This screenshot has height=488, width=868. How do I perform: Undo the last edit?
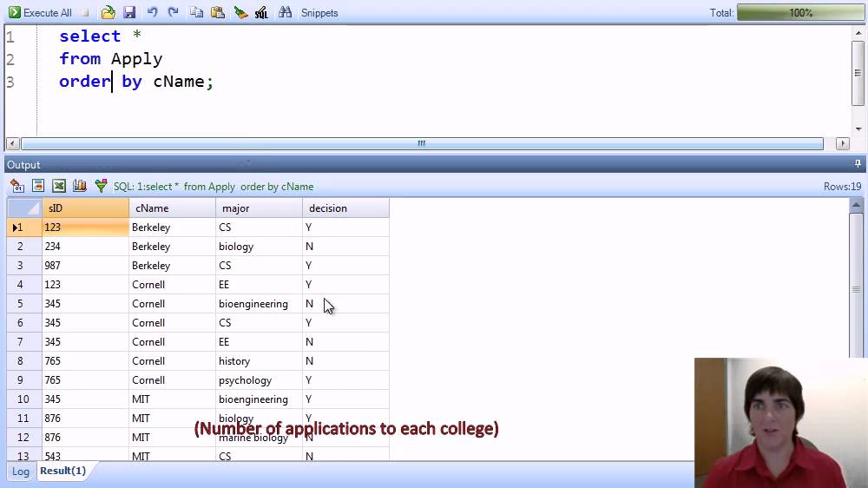[x=152, y=12]
